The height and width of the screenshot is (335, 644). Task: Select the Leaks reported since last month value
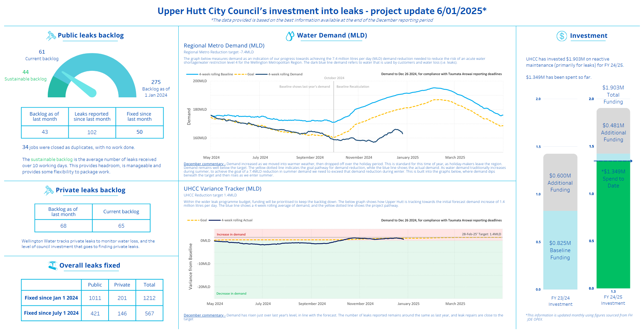92,132
